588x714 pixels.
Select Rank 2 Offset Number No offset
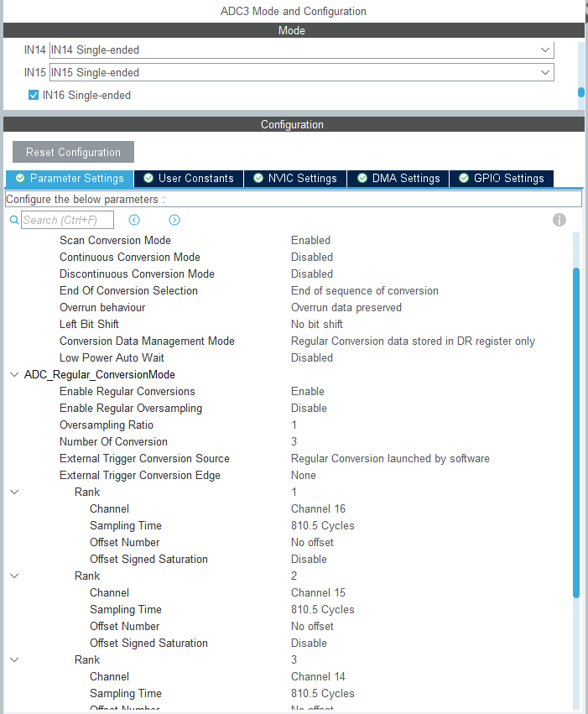pyautogui.click(x=313, y=626)
